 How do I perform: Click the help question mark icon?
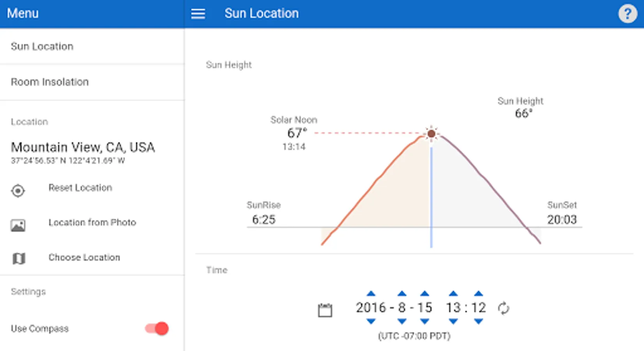coord(627,14)
